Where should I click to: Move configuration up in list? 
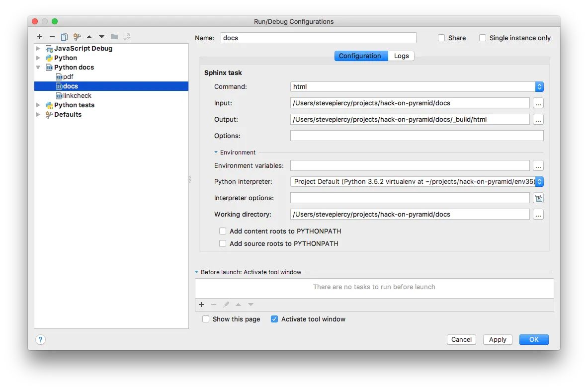[x=89, y=37]
